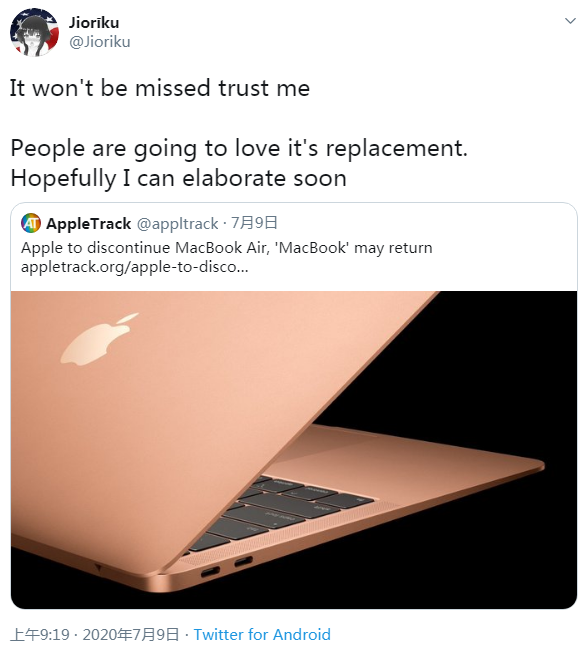Click 'People are going to love' text line

tap(239, 149)
